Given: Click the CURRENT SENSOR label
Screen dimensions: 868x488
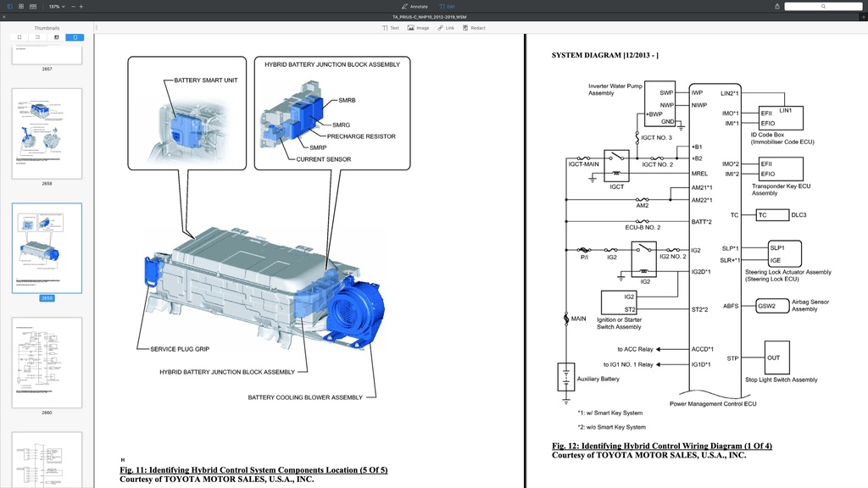Looking at the screenshot, I should click(x=323, y=159).
